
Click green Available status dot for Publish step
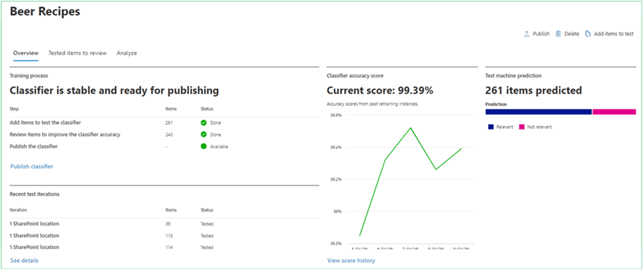(203, 146)
